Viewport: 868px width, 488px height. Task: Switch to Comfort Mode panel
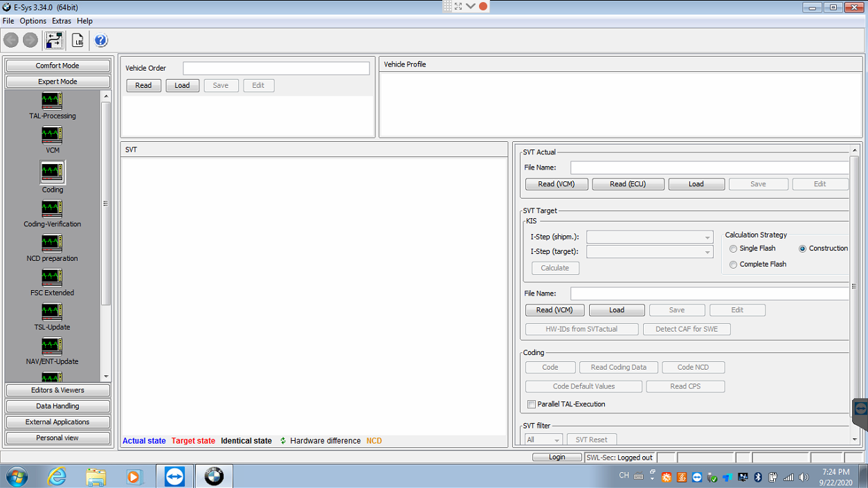(x=57, y=66)
